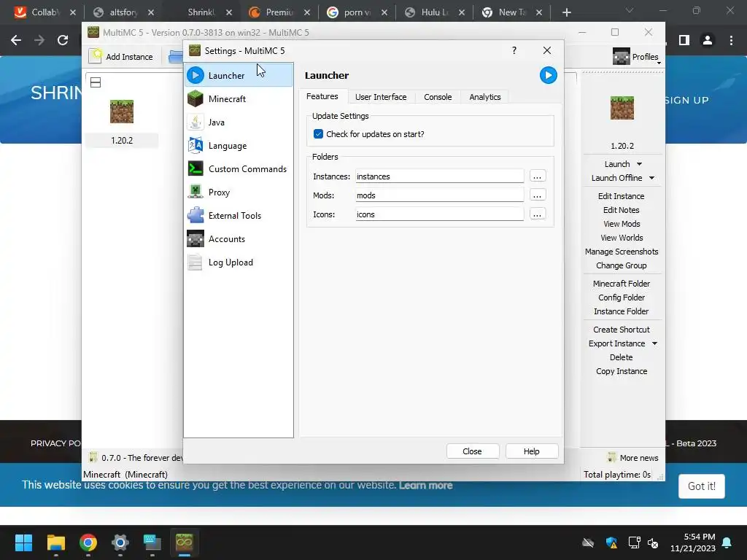The image size is (747, 560).
Task: Click Help button in Settings dialog
Action: click(x=531, y=451)
